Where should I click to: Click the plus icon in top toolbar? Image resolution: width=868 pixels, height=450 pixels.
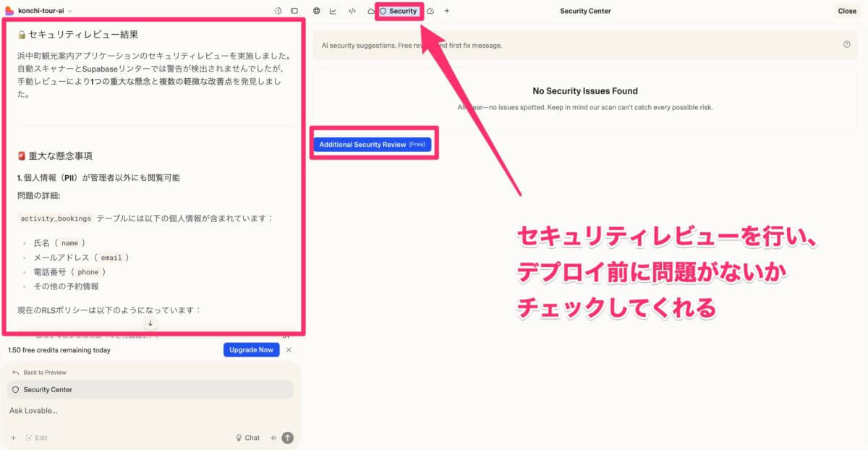pyautogui.click(x=447, y=11)
